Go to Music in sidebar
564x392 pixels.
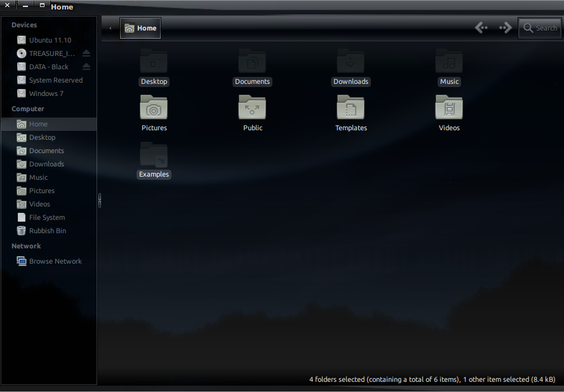[48, 177]
